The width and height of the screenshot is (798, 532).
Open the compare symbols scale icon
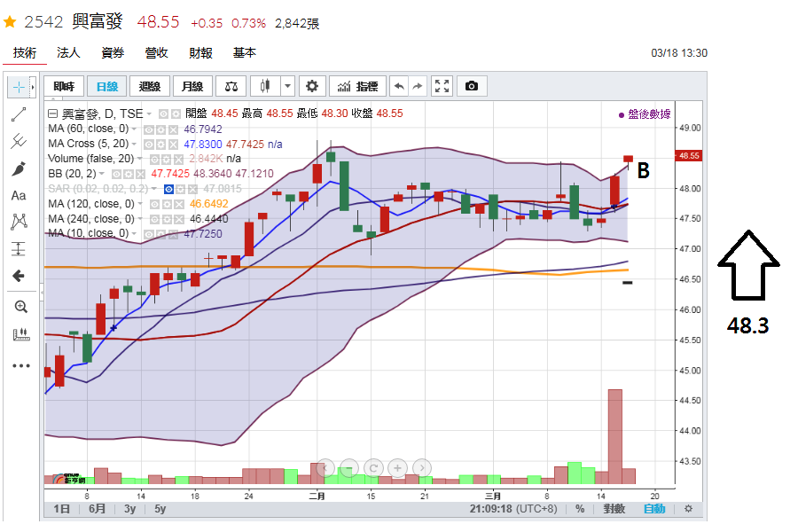tap(231, 86)
